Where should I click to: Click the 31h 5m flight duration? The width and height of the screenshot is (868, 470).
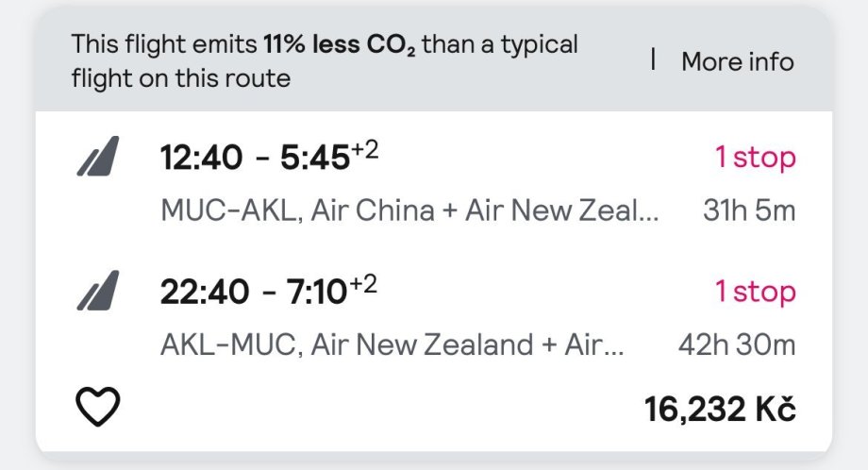pyautogui.click(x=749, y=210)
